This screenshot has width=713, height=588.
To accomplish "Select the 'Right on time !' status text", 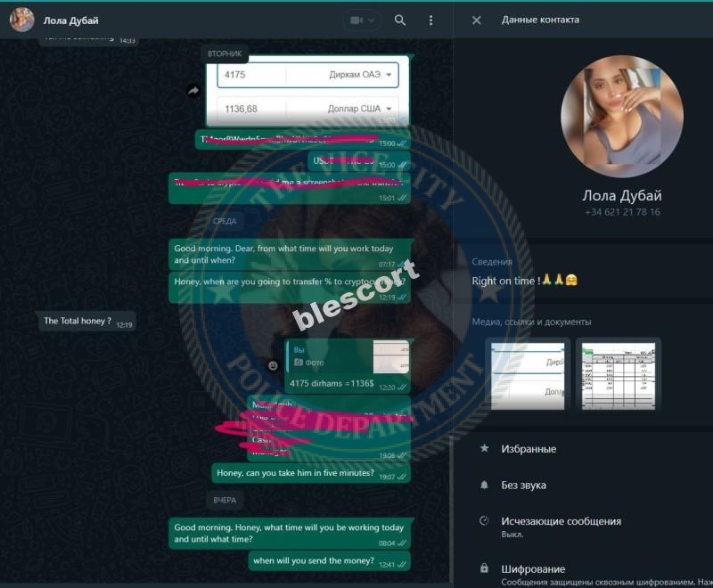I will coord(524,281).
